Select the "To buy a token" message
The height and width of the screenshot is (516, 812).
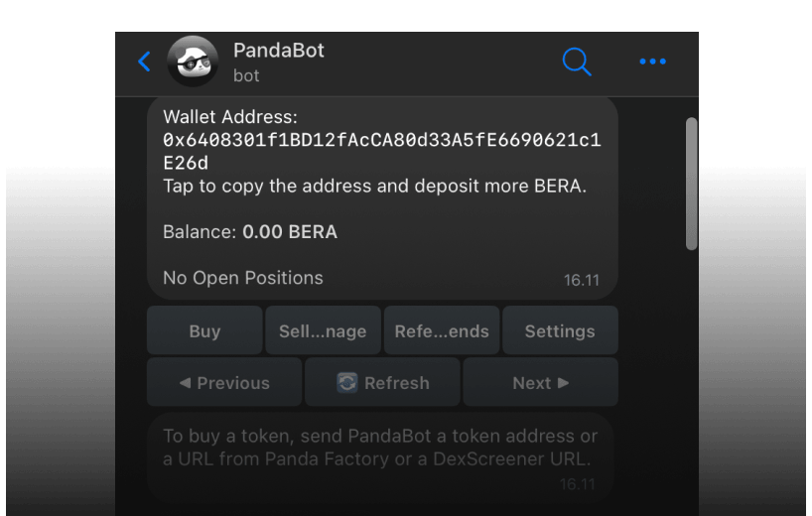380,448
